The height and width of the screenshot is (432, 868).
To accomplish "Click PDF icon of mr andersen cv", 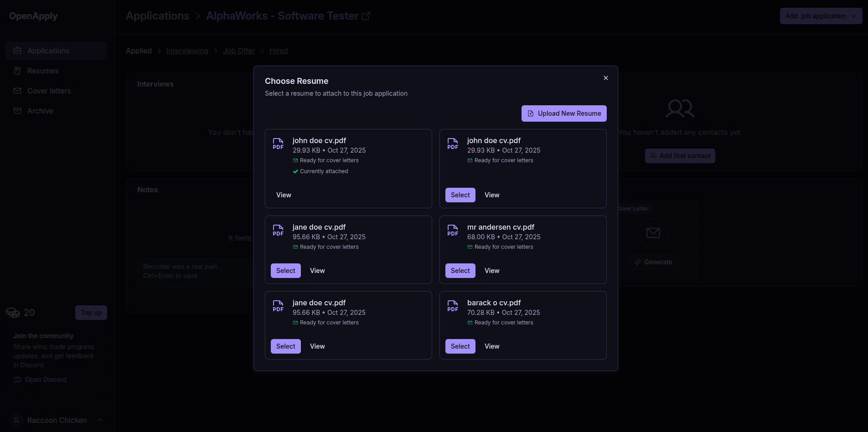I will coord(453,230).
